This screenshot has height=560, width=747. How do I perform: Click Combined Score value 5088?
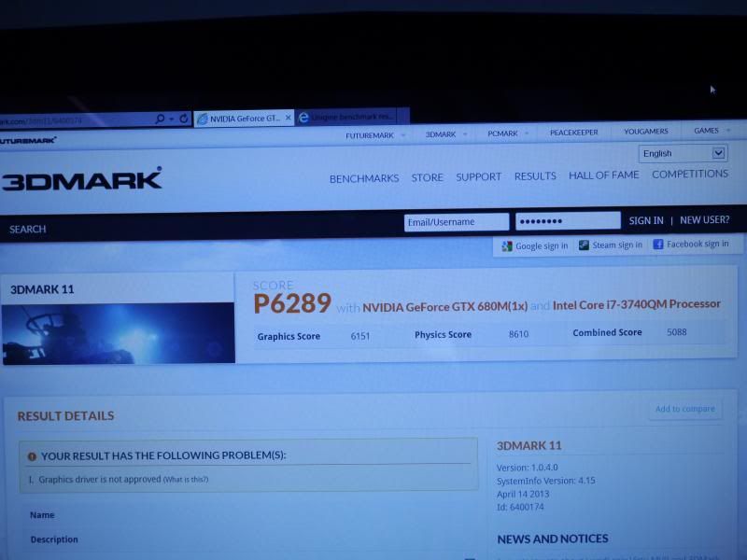click(676, 332)
